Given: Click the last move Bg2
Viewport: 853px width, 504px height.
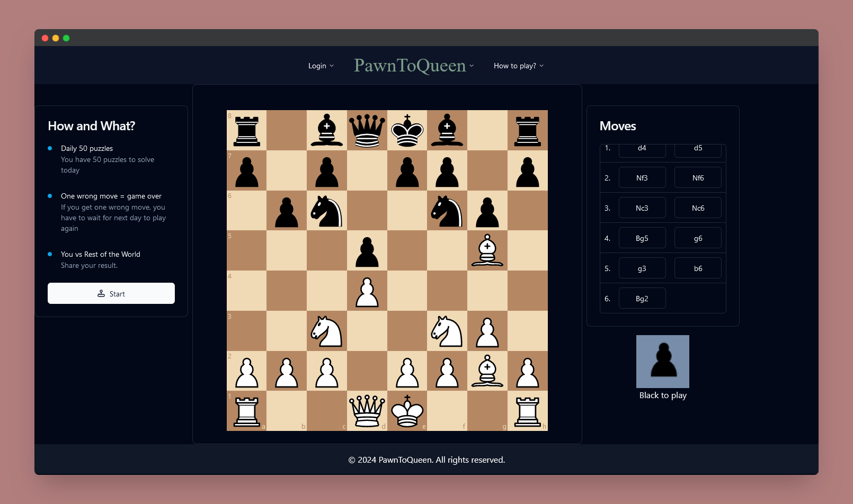Looking at the screenshot, I should [642, 299].
